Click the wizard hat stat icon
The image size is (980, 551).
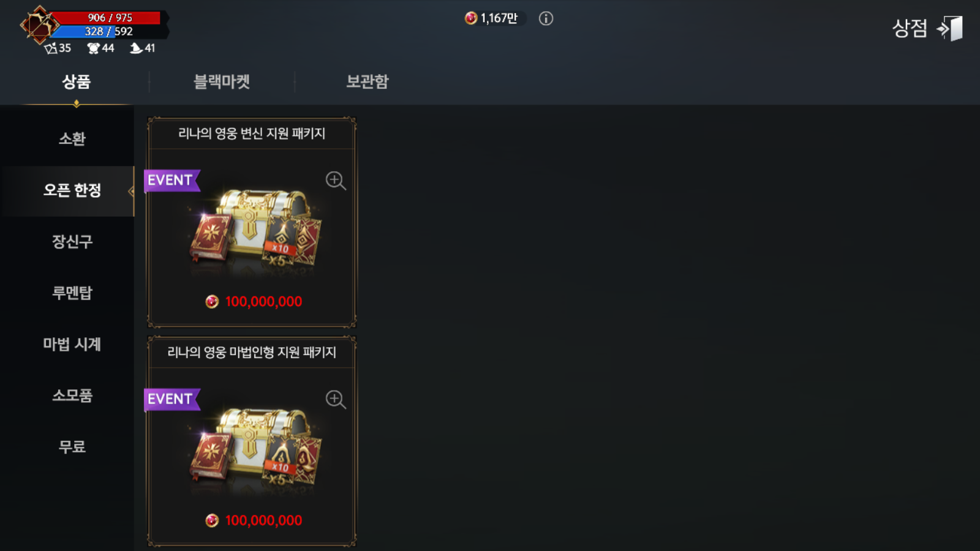(136, 48)
